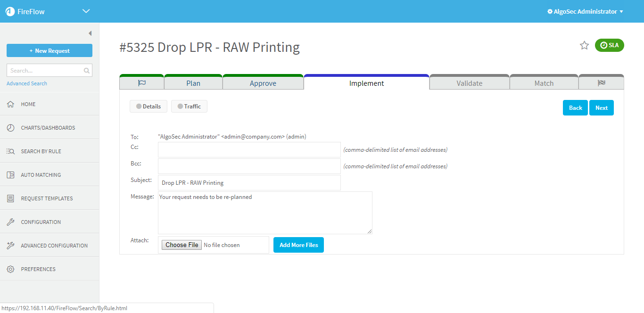644x313 pixels.
Task: Click the Request Templates icon
Action: tap(10, 198)
